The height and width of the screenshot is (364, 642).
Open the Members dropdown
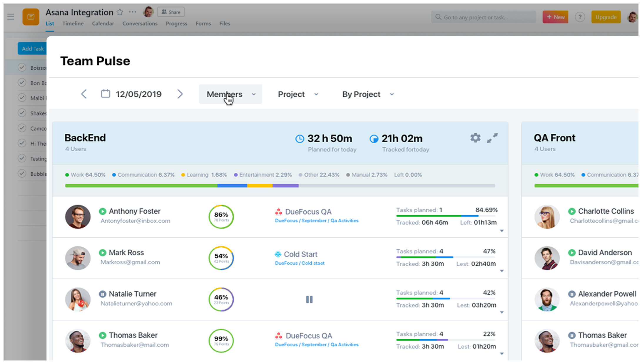(x=230, y=94)
